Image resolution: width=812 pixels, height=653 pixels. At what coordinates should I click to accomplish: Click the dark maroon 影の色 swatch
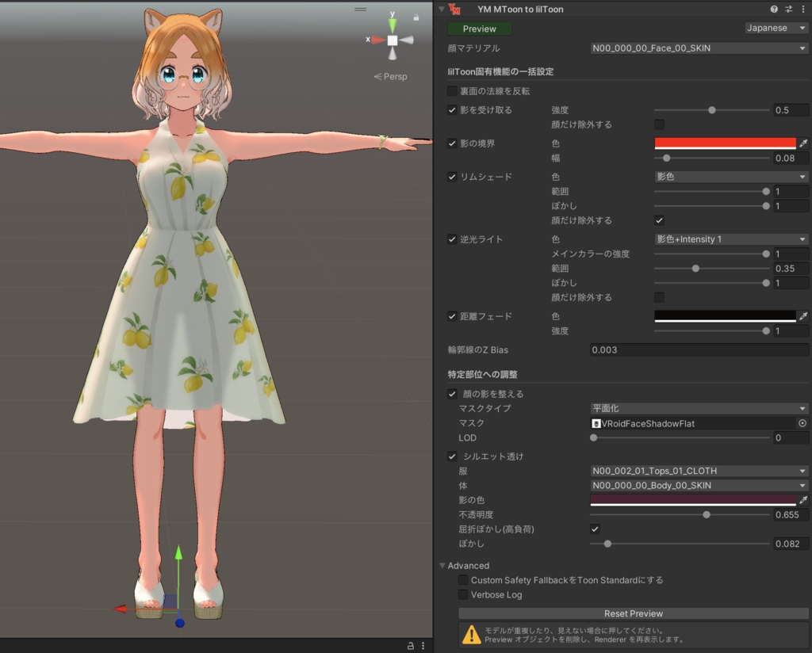693,500
